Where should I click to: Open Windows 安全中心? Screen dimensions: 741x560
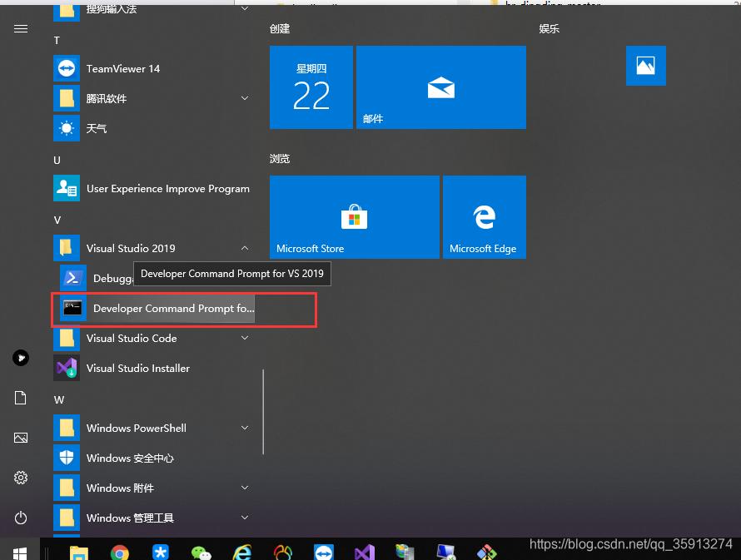(152, 458)
